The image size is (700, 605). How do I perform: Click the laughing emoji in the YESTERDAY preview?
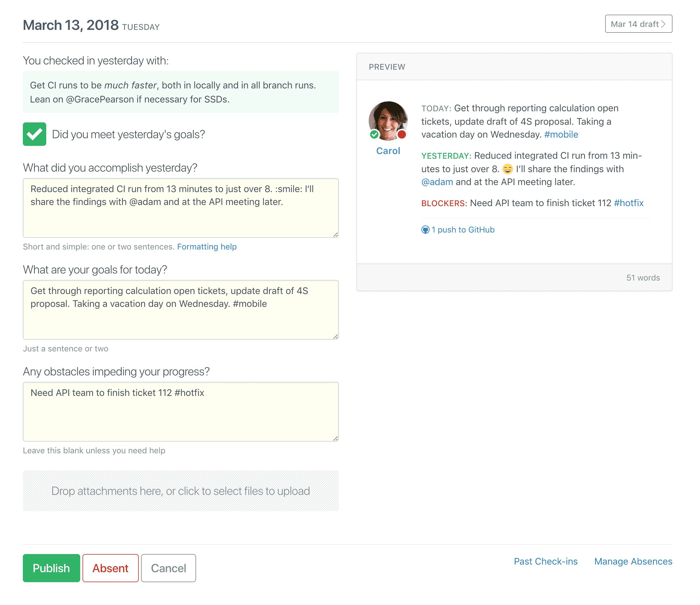[507, 169]
